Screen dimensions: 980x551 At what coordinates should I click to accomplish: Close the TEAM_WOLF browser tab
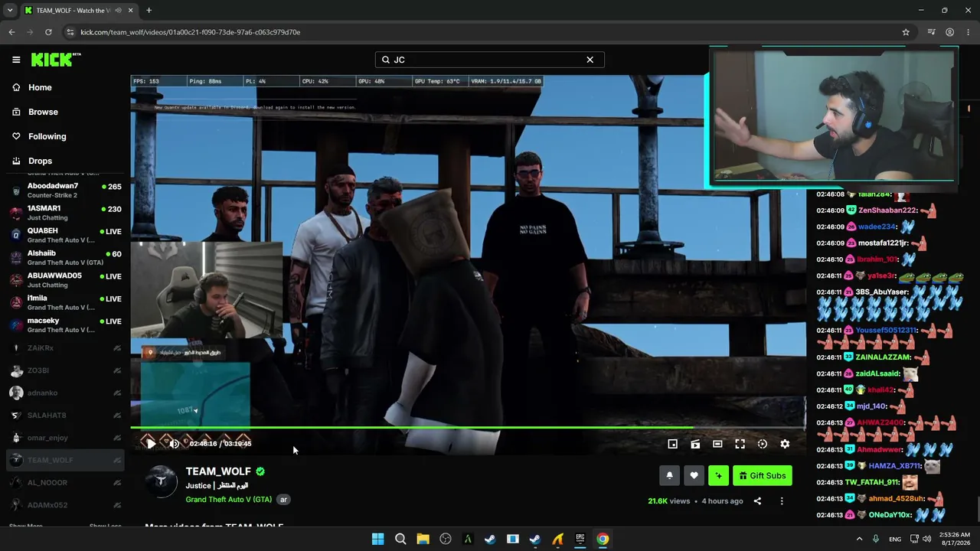pos(130,10)
